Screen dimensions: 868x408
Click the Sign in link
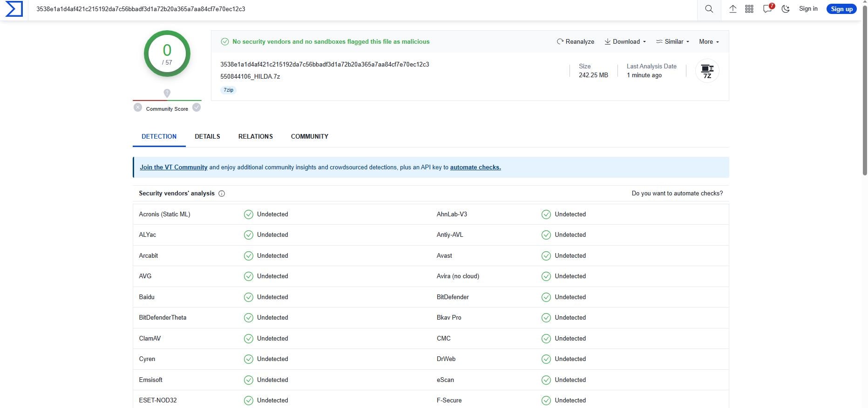click(x=808, y=9)
